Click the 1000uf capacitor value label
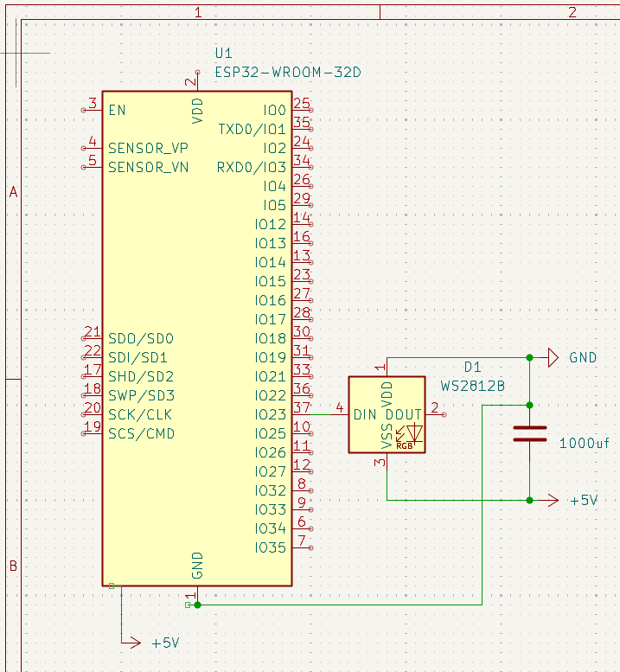Image resolution: width=620 pixels, height=672 pixels. 584,443
